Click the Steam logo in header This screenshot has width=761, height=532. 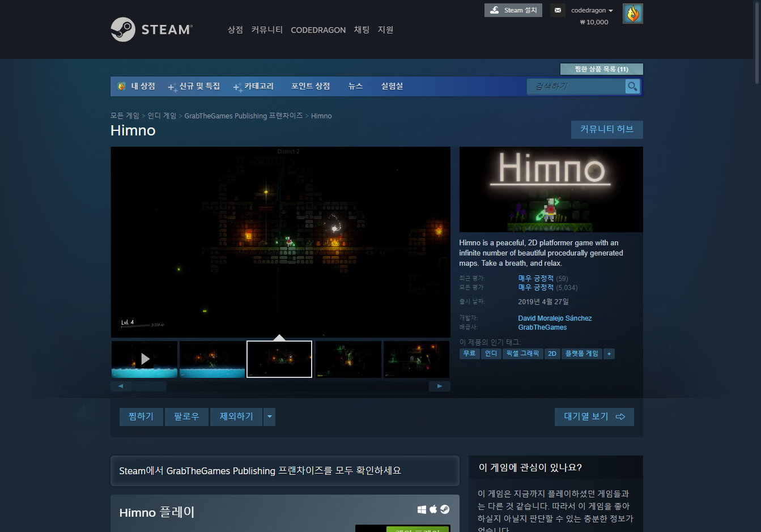(151, 29)
